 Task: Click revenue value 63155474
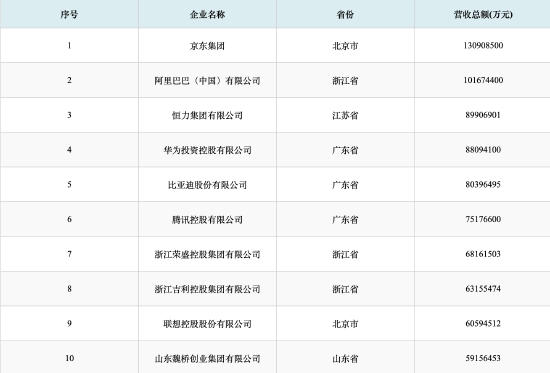click(483, 289)
